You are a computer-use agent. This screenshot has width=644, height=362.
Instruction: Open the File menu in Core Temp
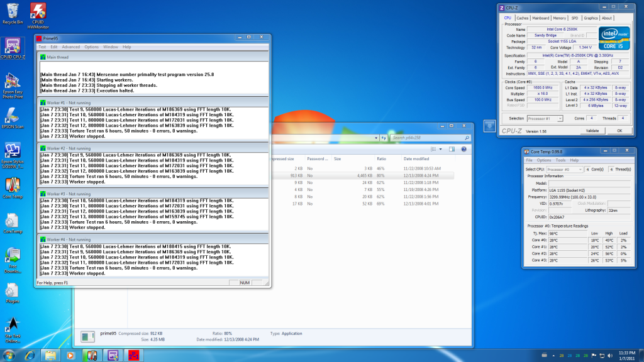pos(530,160)
